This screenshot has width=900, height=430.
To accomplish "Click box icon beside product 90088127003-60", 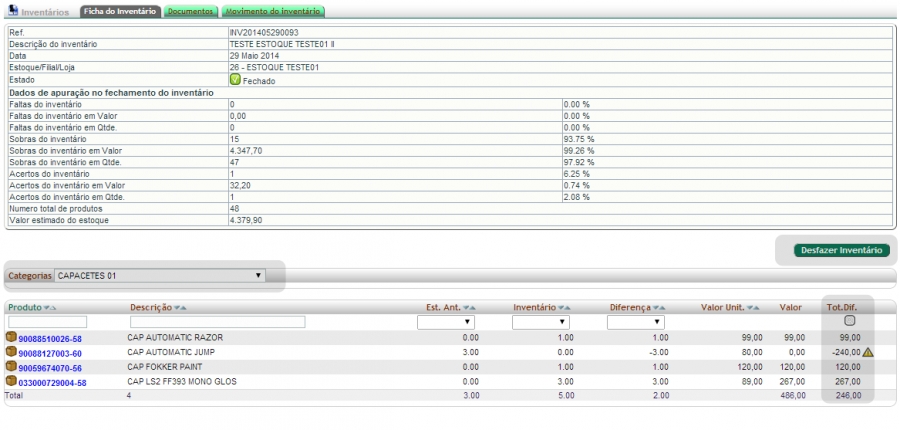I will [x=12, y=352].
